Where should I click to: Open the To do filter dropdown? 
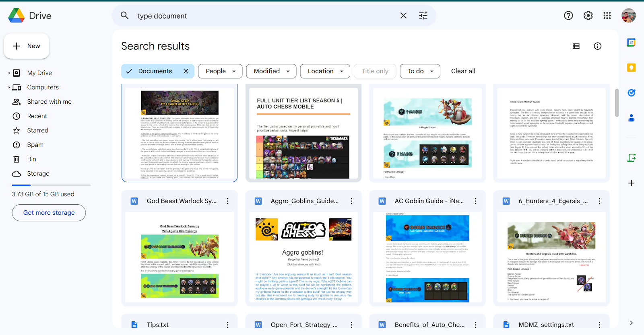[420, 71]
